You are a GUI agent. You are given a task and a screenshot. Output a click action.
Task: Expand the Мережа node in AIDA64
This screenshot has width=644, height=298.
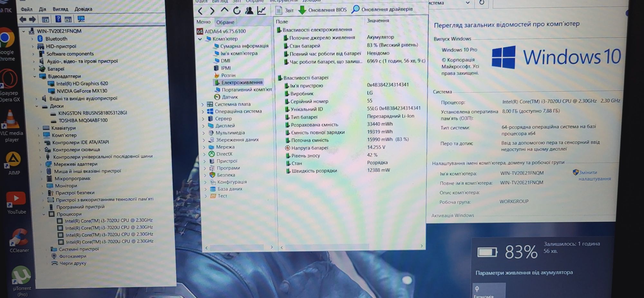204,147
